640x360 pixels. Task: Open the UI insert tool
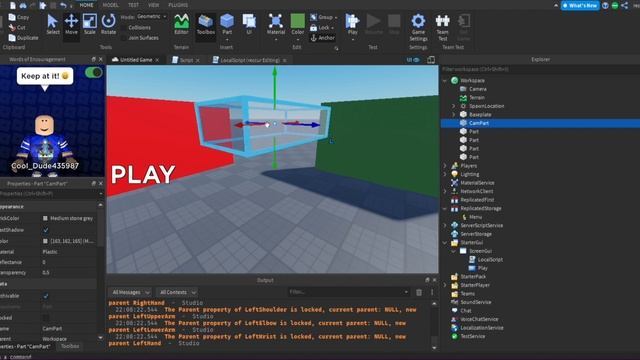(x=249, y=24)
